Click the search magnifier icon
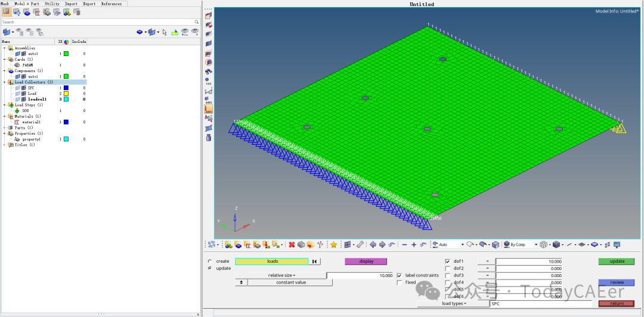This screenshot has height=317, width=644. pos(197,22)
